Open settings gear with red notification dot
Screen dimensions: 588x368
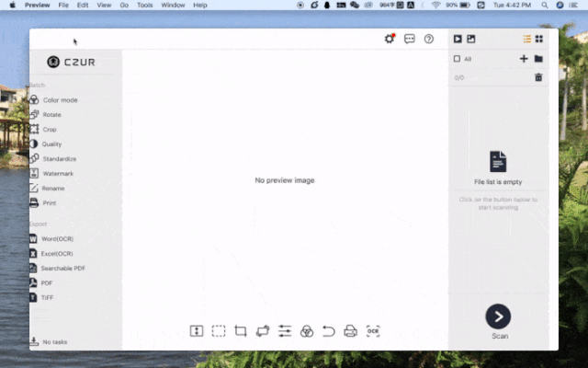(x=390, y=39)
